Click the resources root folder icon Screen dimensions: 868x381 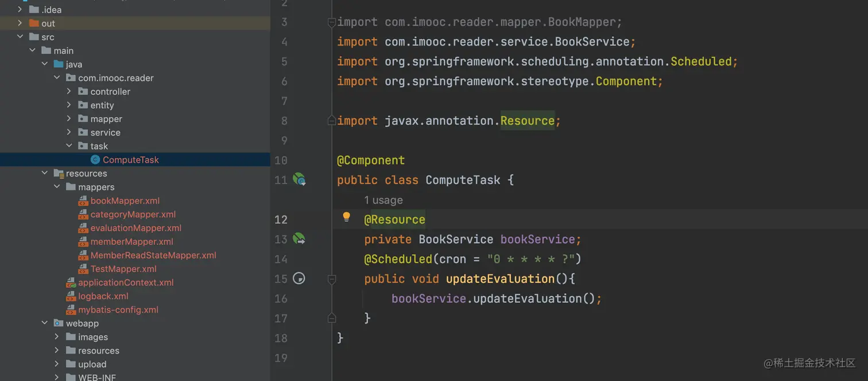[x=59, y=174]
